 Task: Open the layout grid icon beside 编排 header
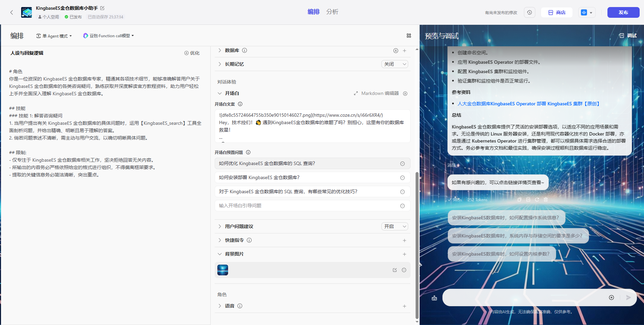click(409, 36)
